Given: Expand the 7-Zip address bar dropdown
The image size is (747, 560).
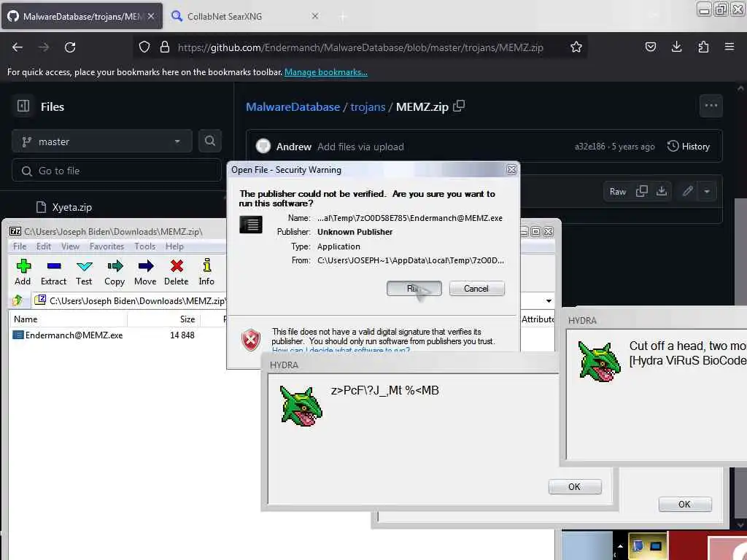Looking at the screenshot, I should (549, 301).
